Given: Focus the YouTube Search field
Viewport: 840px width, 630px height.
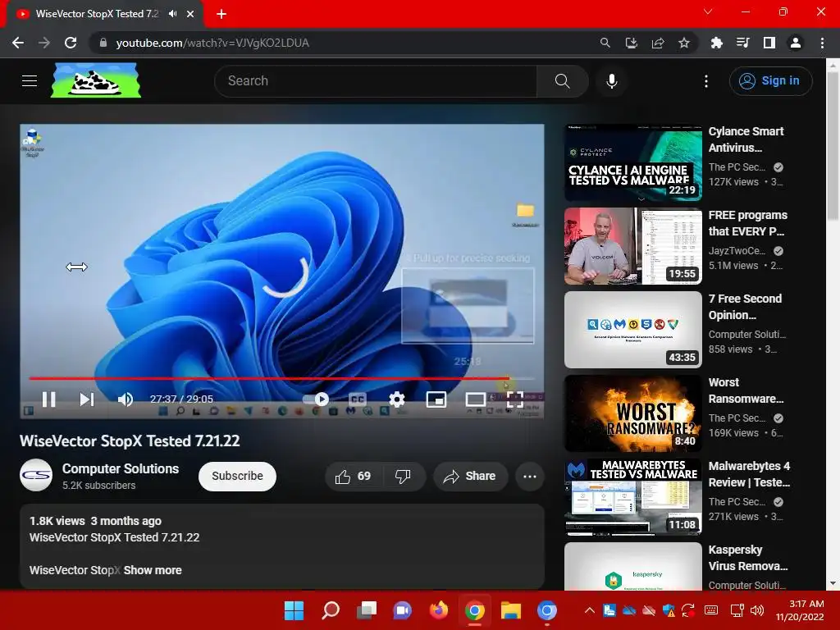Looking at the screenshot, I should [376, 81].
